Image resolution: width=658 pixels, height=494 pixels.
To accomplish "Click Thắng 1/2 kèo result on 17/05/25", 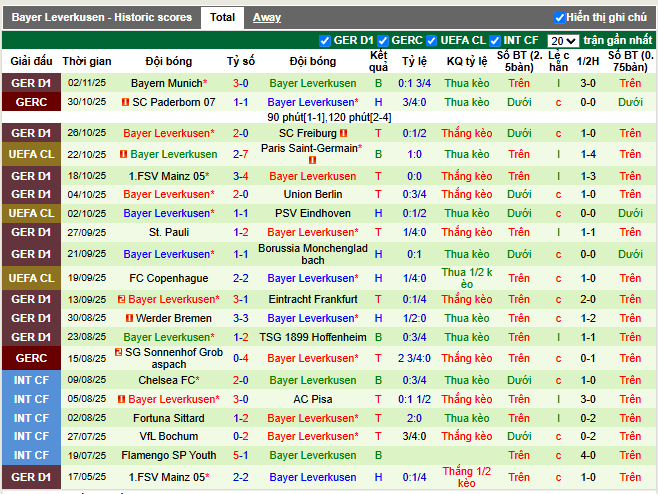I will pyautogui.click(x=467, y=477).
